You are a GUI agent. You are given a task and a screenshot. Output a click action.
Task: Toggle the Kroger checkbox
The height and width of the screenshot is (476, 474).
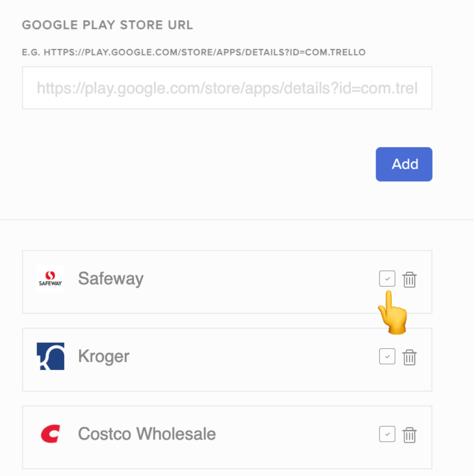coord(387,356)
